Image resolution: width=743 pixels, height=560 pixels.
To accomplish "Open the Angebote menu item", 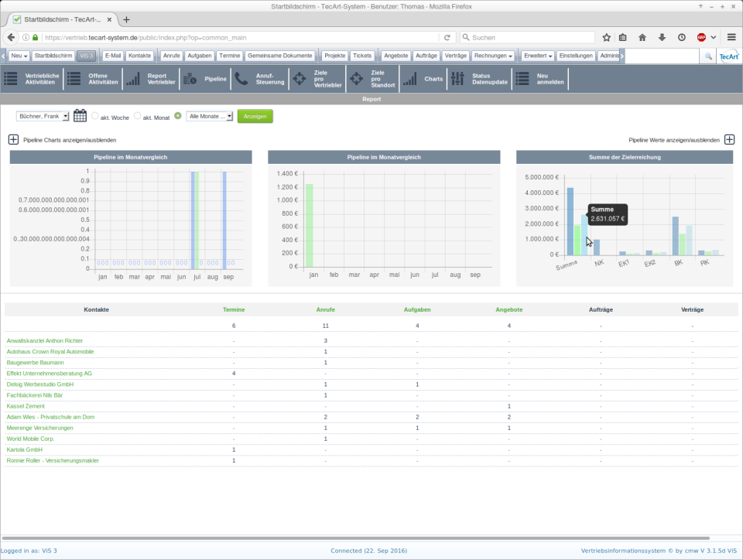I will [395, 56].
